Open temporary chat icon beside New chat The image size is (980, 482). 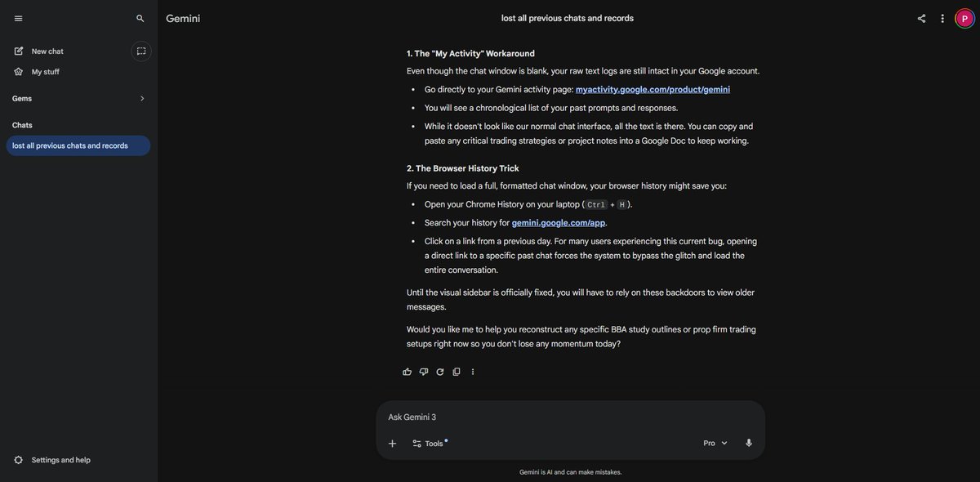141,51
